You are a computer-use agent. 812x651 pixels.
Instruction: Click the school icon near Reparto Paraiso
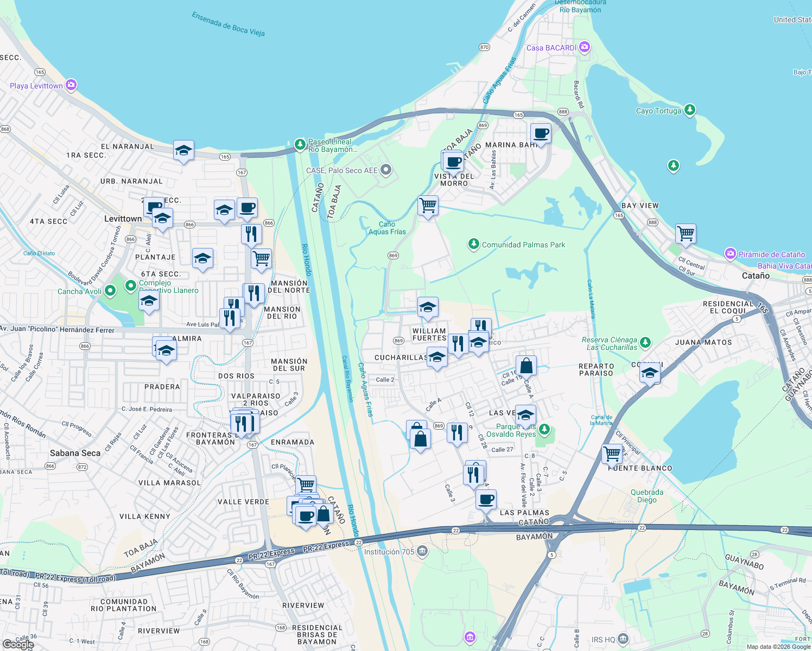[650, 373]
